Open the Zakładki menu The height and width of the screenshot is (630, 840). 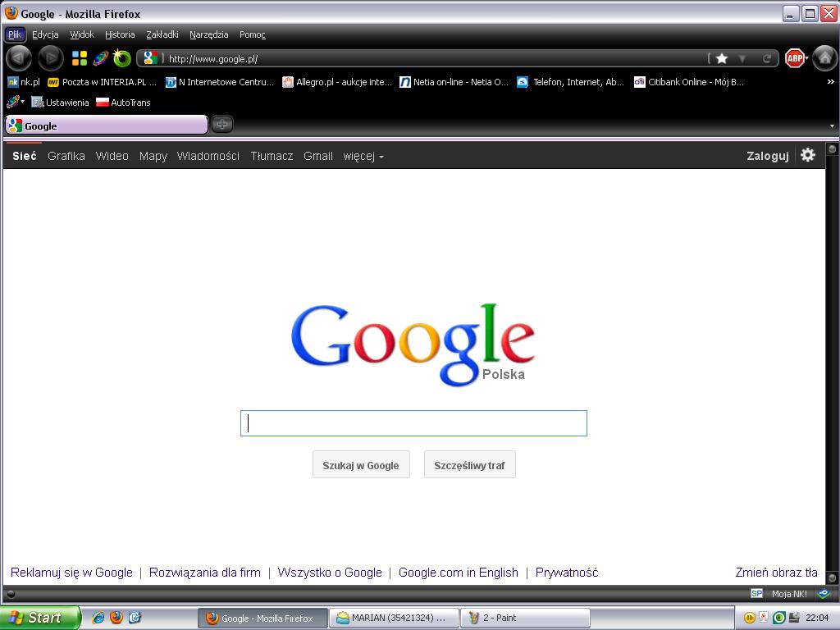(162, 34)
